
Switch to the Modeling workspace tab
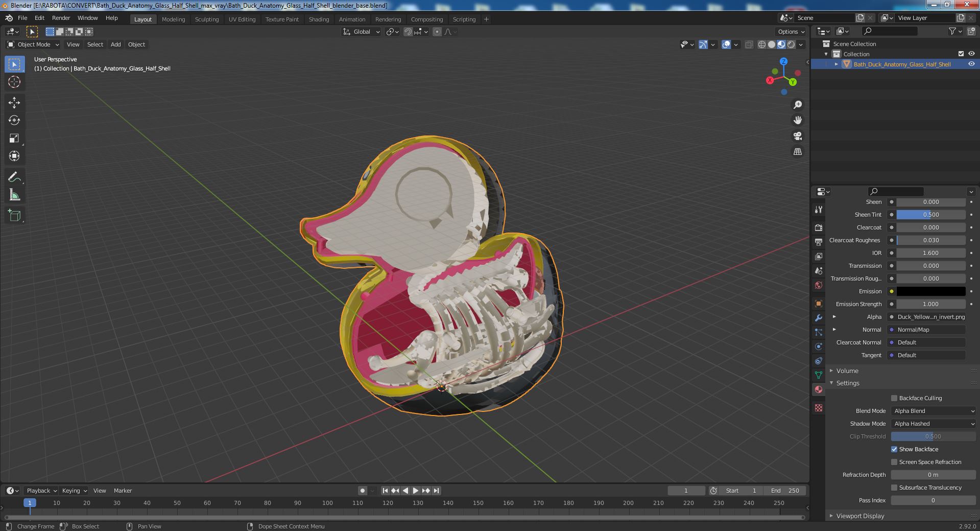(x=173, y=19)
